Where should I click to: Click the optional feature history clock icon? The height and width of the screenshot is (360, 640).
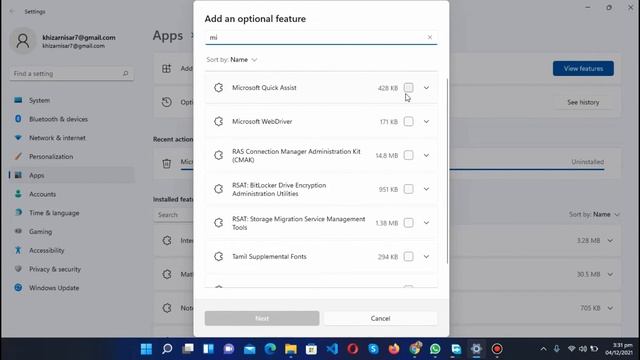pos(167,102)
